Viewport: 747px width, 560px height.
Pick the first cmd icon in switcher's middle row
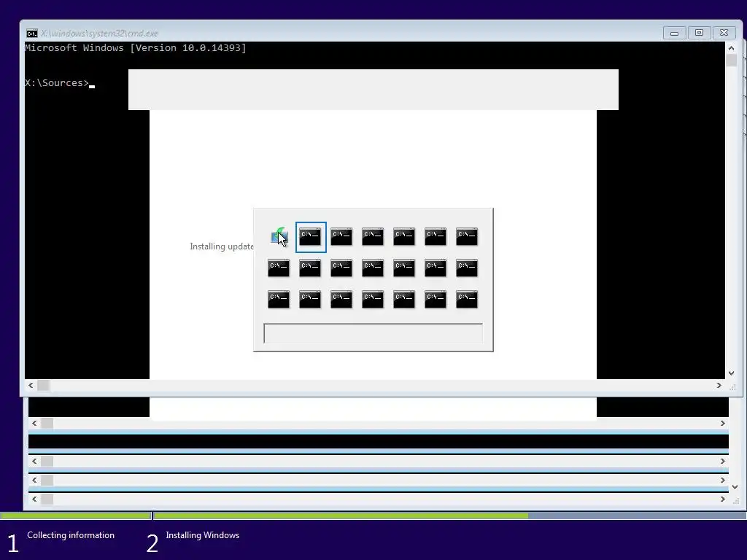[x=279, y=268]
